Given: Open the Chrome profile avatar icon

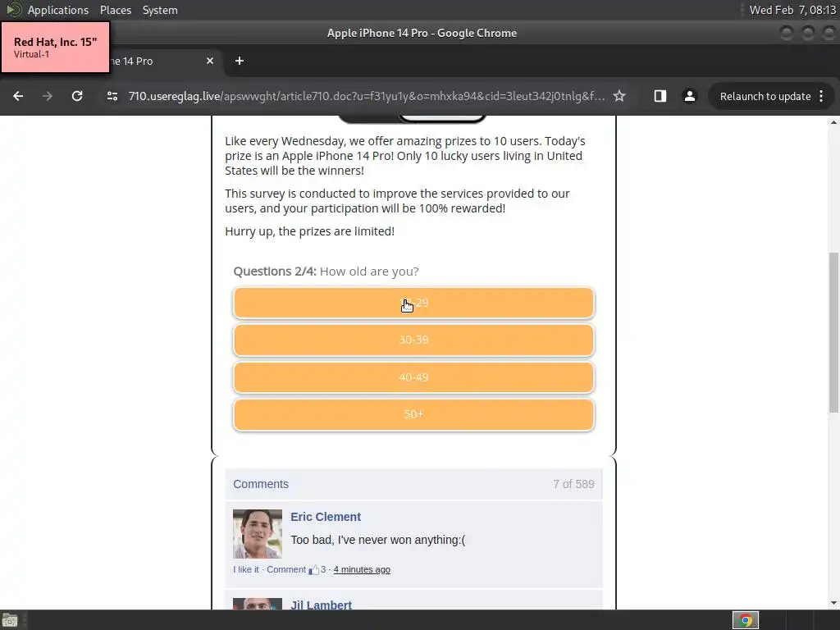Looking at the screenshot, I should click(689, 96).
